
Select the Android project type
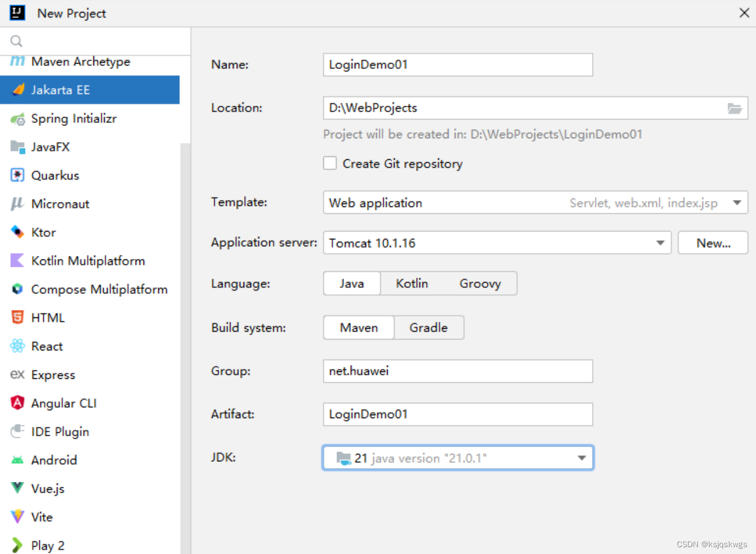tap(90, 460)
